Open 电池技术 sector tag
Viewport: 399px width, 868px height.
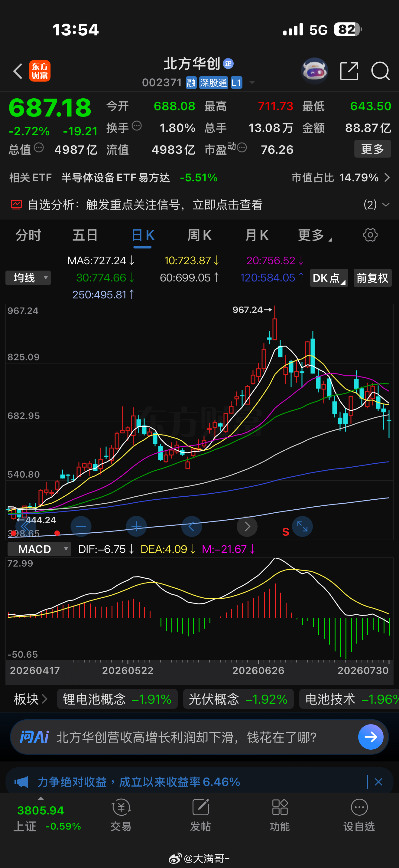(349, 699)
